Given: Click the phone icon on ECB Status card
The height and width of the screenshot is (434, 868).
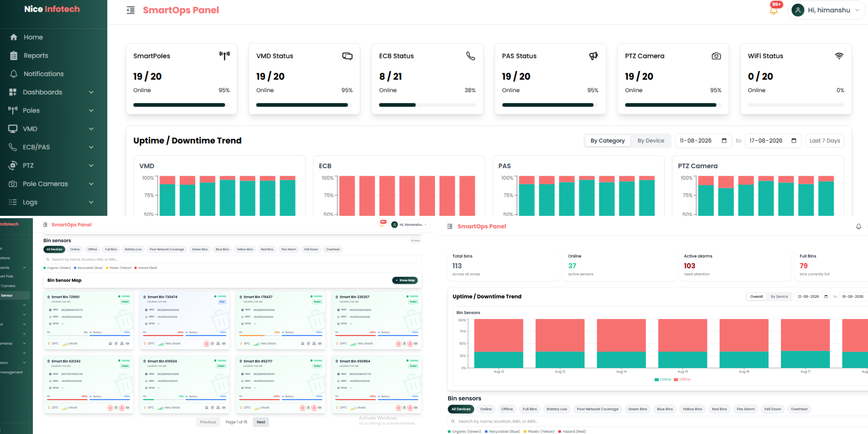Looking at the screenshot, I should click(470, 56).
